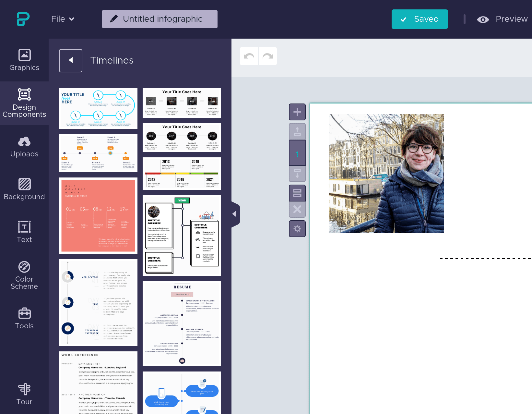Redo the last action

coord(268,56)
